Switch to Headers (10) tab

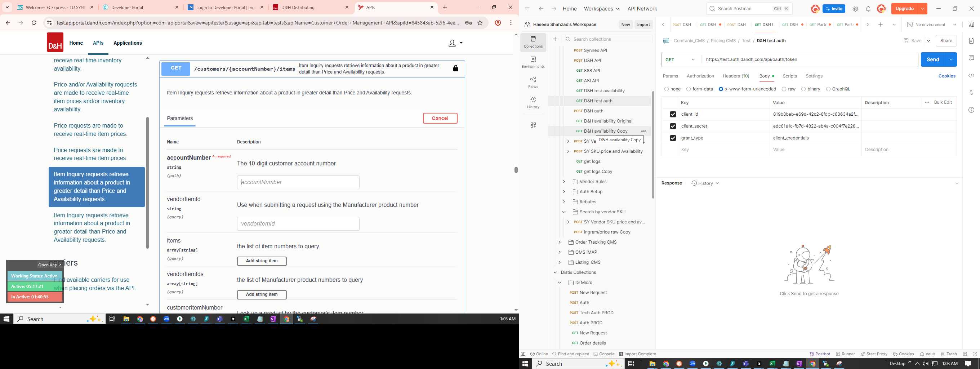point(736,76)
